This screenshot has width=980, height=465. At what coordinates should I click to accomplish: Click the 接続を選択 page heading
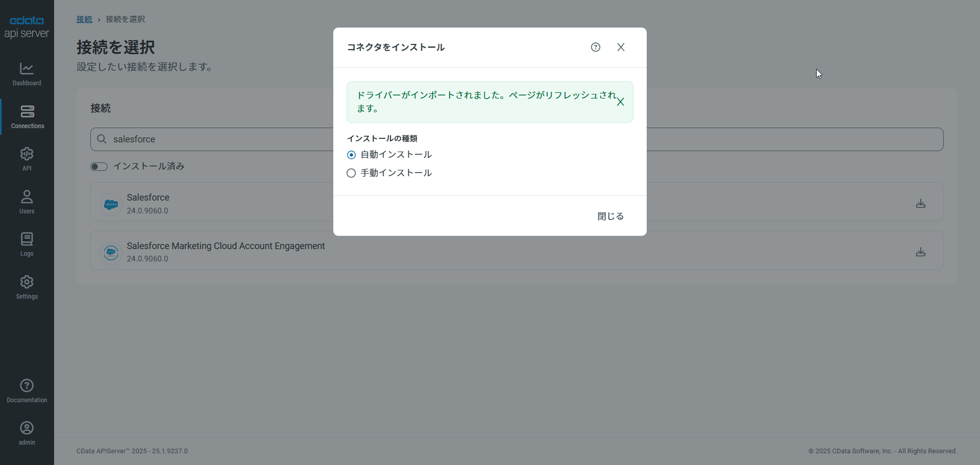(116, 47)
